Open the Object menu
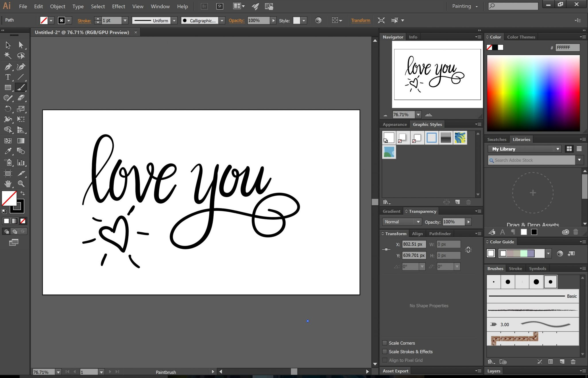The height and width of the screenshot is (378, 588). pos(57,6)
